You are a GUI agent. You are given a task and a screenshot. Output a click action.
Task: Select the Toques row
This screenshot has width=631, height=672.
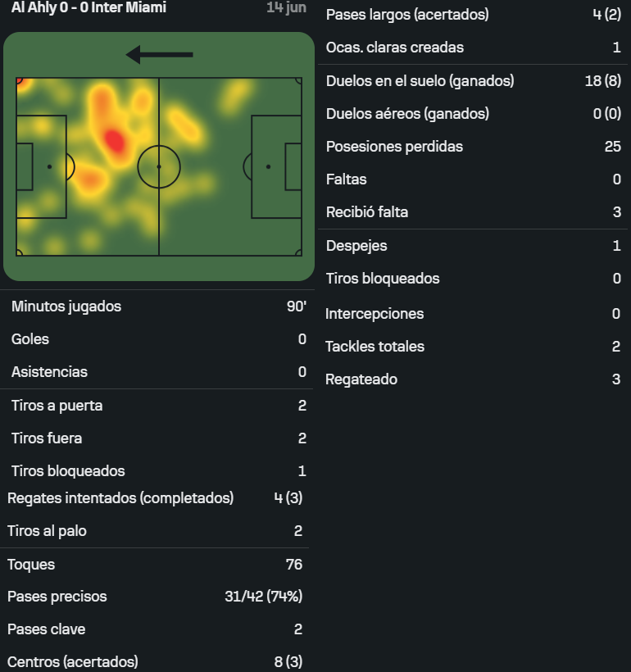tap(155, 565)
